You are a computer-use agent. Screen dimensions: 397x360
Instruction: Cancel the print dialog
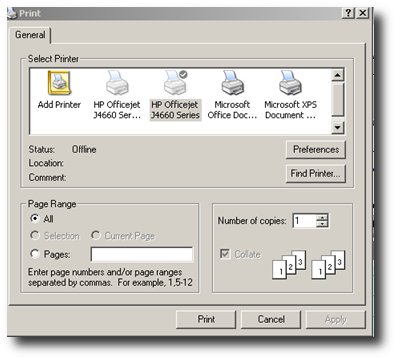click(271, 319)
